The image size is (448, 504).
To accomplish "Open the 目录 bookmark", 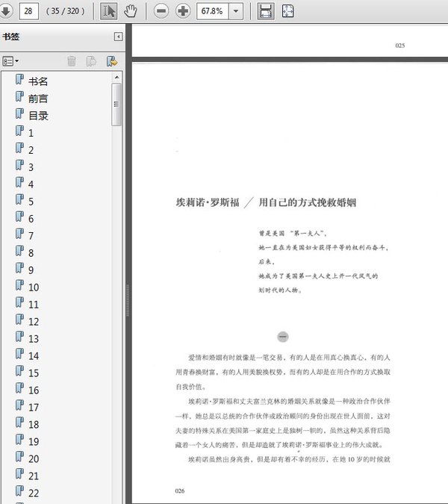I will click(38, 116).
